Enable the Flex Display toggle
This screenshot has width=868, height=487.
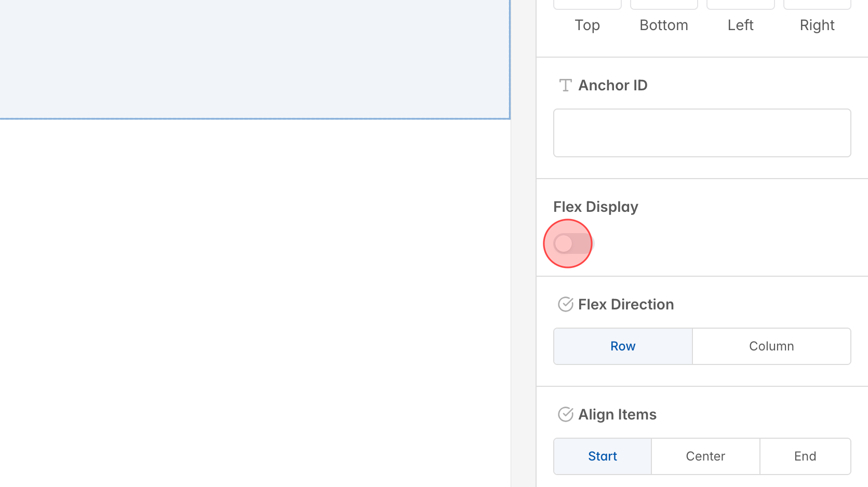[568, 243]
